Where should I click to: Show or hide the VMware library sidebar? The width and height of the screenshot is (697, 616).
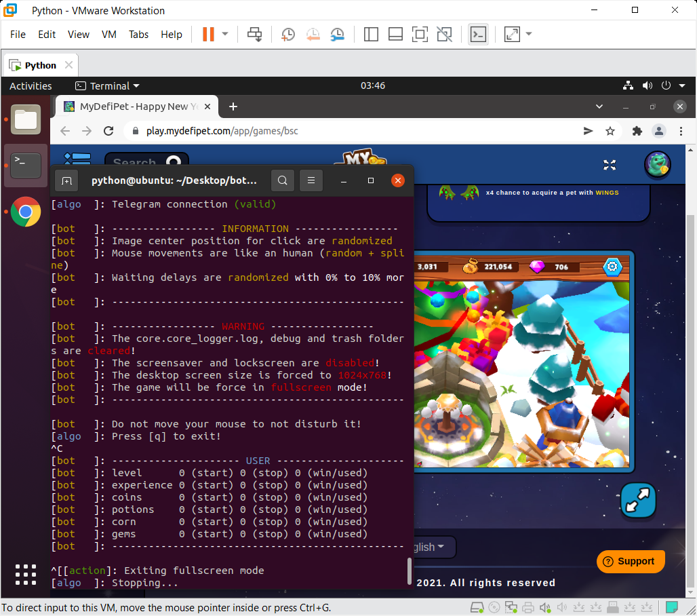(371, 34)
